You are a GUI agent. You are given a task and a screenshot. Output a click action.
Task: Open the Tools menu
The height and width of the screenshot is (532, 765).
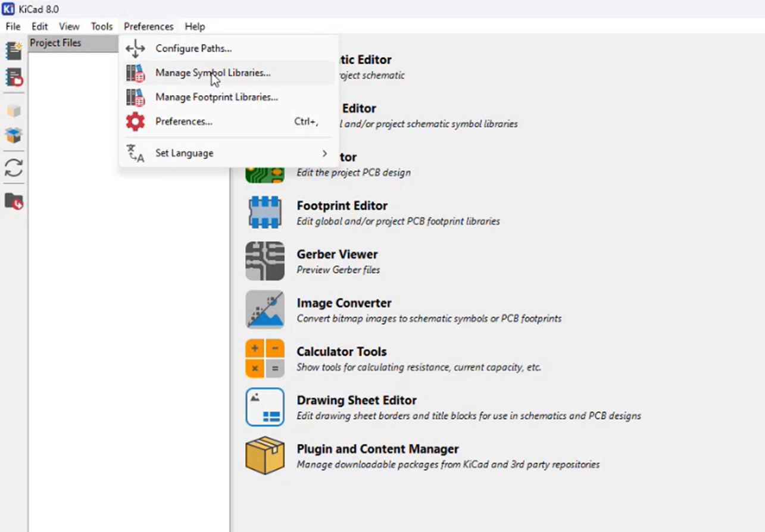pos(102,26)
